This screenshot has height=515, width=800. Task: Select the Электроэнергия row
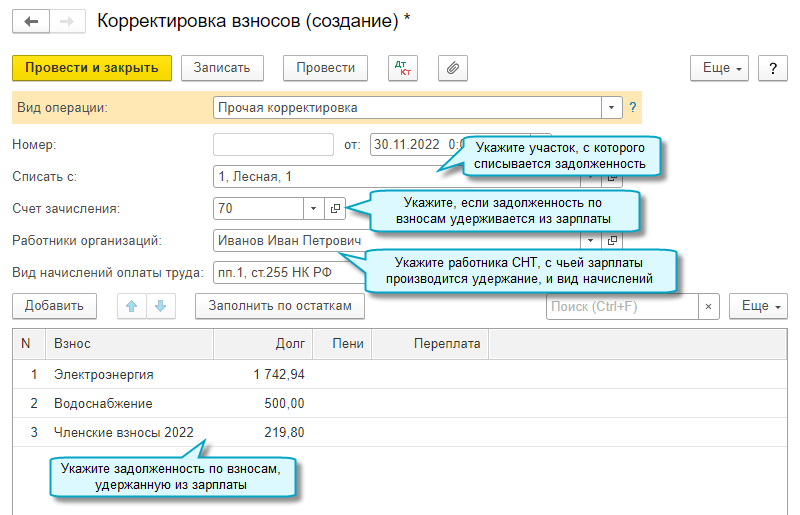pyautogui.click(x=104, y=375)
